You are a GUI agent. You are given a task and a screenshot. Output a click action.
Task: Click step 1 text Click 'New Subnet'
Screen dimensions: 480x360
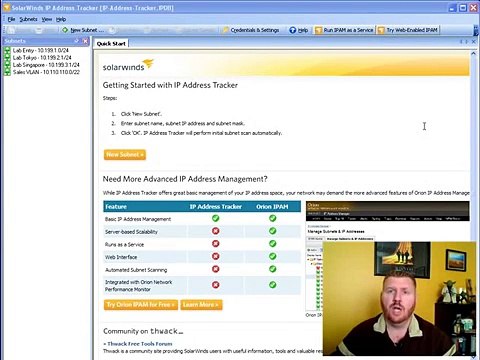(x=141, y=114)
